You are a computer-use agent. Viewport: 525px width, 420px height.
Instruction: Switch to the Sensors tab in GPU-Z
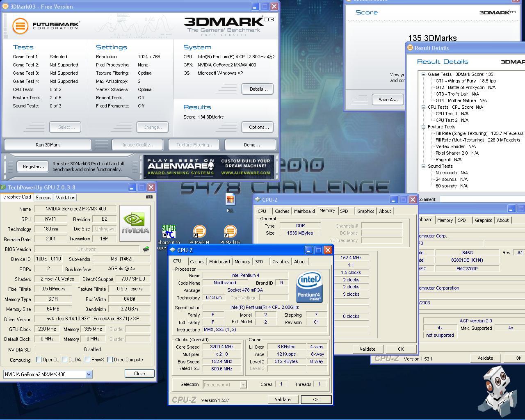click(x=43, y=197)
